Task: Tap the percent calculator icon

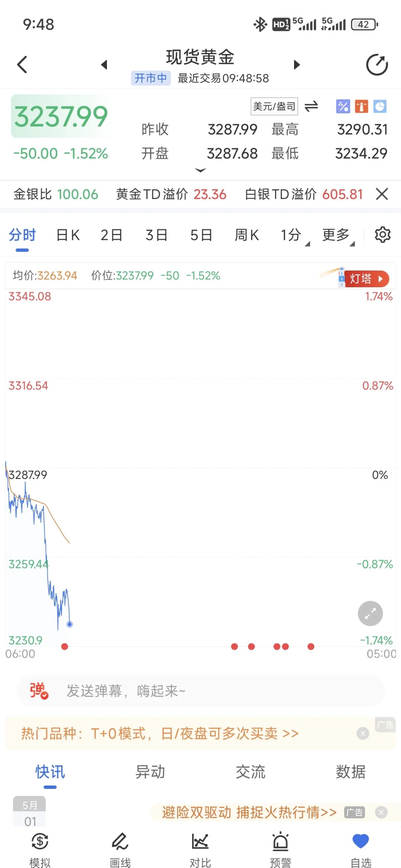Action: coord(343,107)
